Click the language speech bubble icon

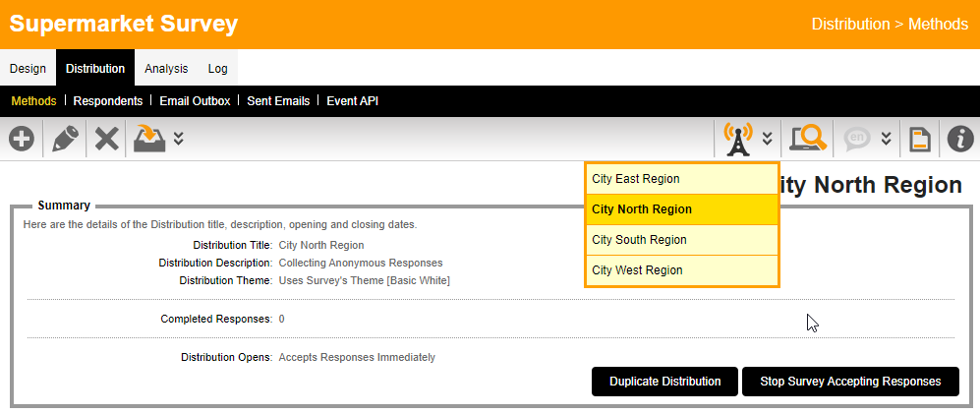[x=857, y=139]
